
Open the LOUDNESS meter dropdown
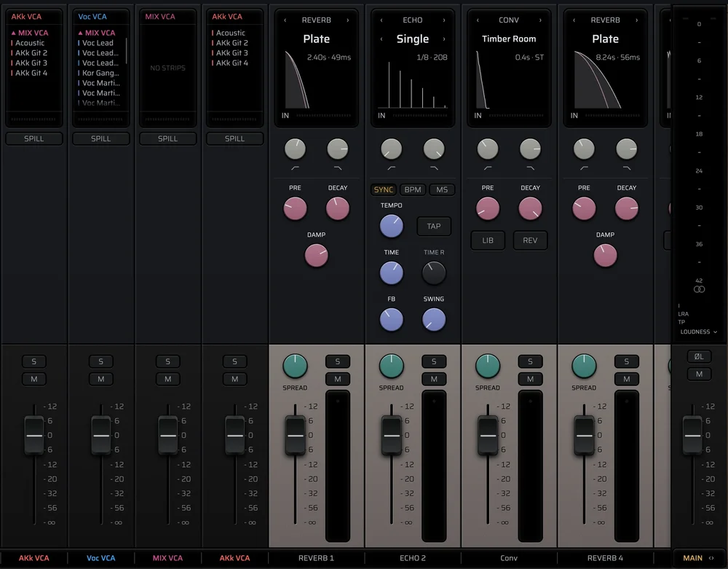coord(698,331)
